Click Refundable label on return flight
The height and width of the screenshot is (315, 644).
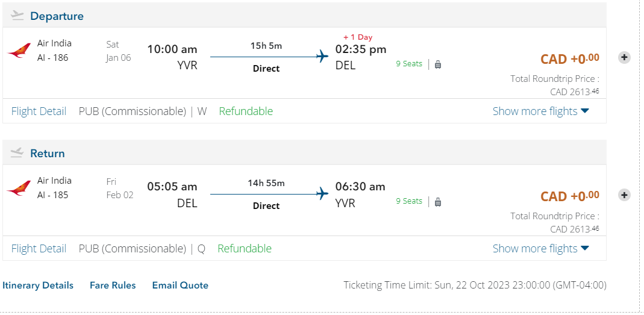click(x=245, y=249)
